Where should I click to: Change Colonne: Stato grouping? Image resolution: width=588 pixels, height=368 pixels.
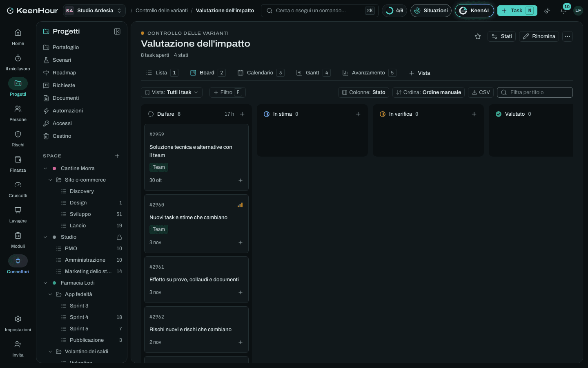coord(363,92)
